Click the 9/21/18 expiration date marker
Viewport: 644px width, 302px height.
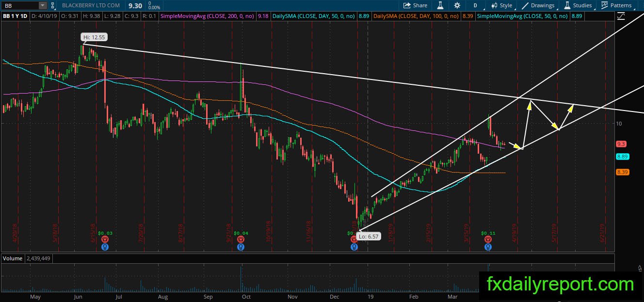pyautogui.click(x=228, y=233)
